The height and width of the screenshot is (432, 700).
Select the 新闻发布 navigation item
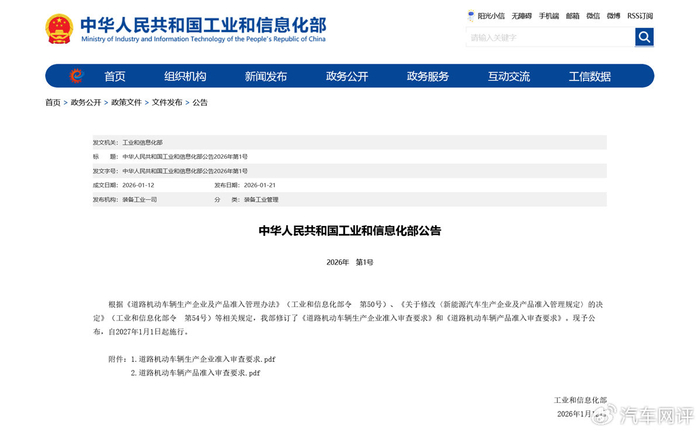(x=266, y=76)
